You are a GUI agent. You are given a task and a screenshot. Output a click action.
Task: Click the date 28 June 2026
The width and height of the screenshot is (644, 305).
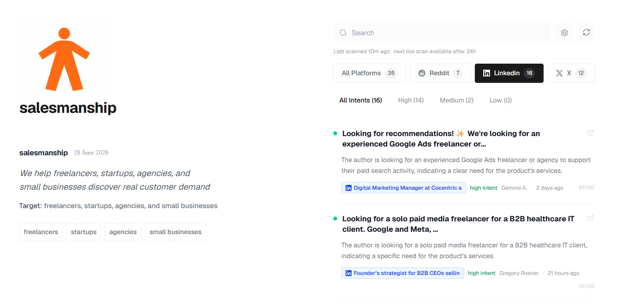(91, 152)
